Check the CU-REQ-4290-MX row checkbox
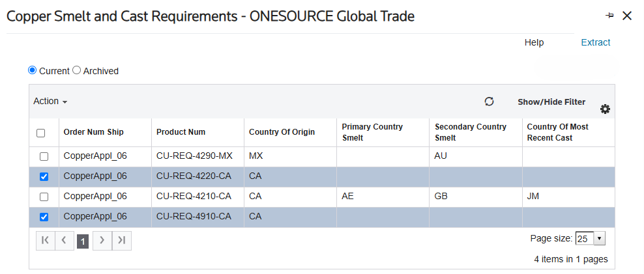Screen dimensions: 644x274 click(x=44, y=157)
